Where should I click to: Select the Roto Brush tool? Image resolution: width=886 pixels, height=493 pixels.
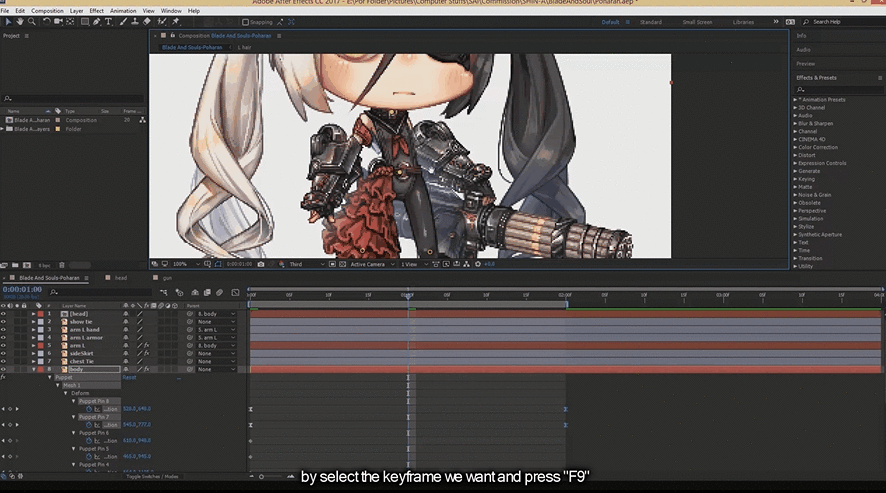pos(162,21)
